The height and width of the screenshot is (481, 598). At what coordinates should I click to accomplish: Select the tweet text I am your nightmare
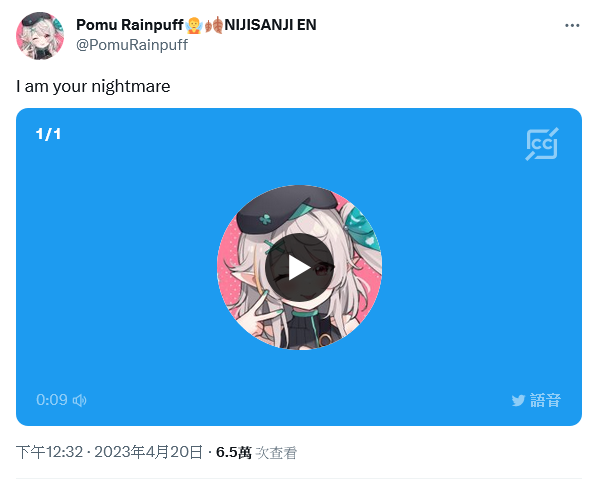coord(93,86)
